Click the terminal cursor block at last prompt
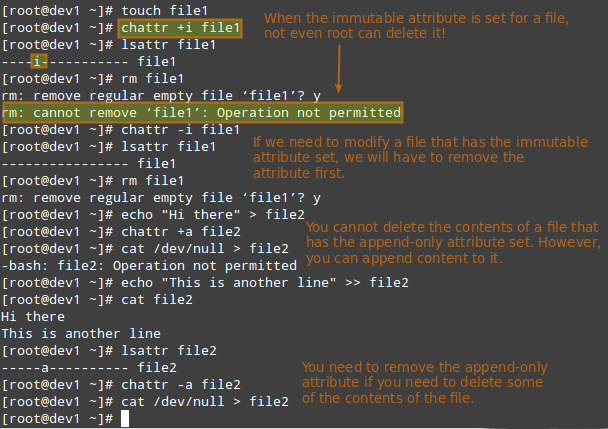 [125, 419]
